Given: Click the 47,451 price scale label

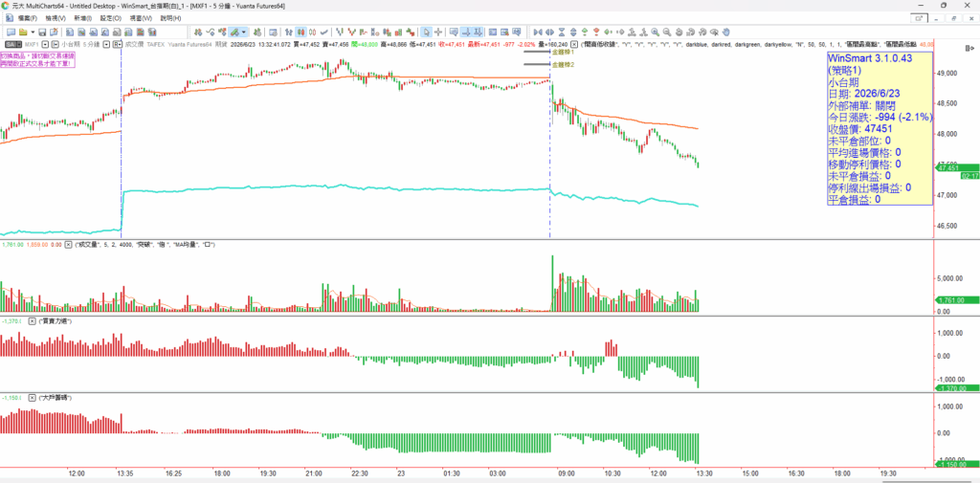Looking at the screenshot, I should point(948,167).
